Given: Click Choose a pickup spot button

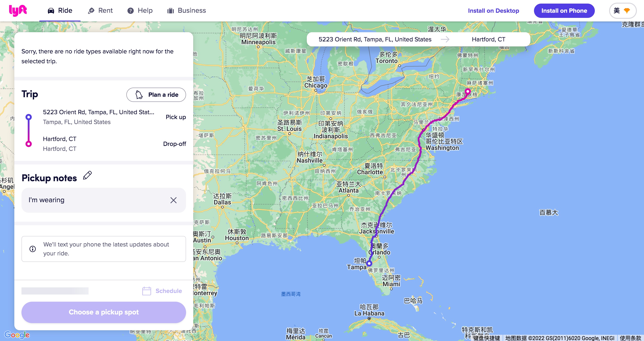Looking at the screenshot, I should pyautogui.click(x=104, y=312).
